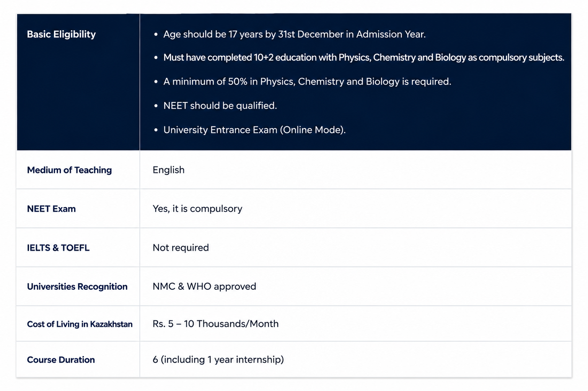
Task: Click the 'Not required' cell text
Action: click(x=181, y=248)
